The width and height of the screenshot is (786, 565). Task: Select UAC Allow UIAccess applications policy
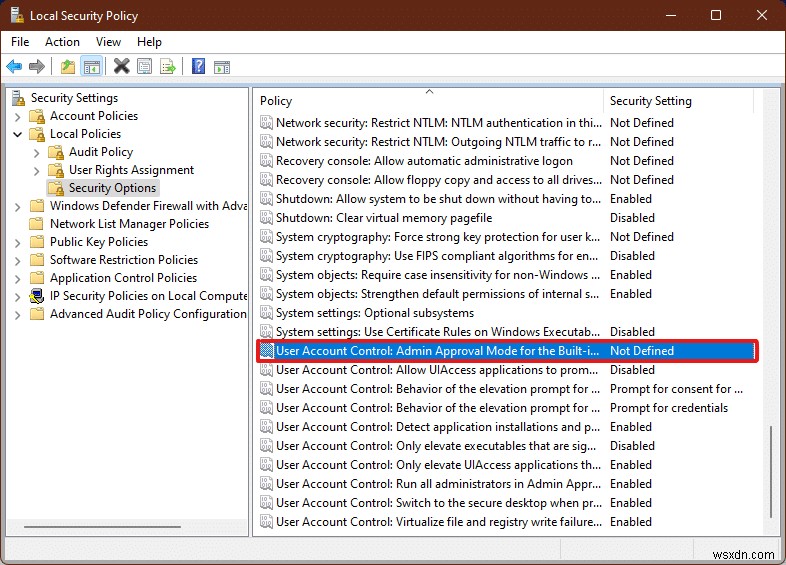click(507, 370)
